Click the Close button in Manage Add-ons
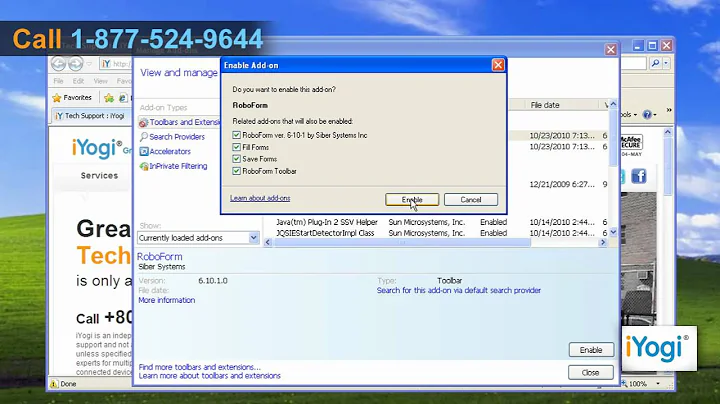Viewport: 720px width, 404px height. (591, 372)
